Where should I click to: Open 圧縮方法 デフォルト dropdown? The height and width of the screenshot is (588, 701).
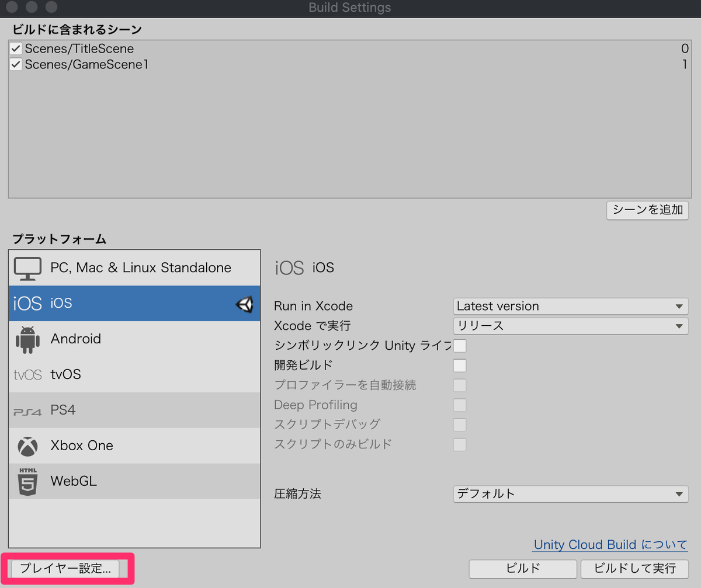point(571,494)
